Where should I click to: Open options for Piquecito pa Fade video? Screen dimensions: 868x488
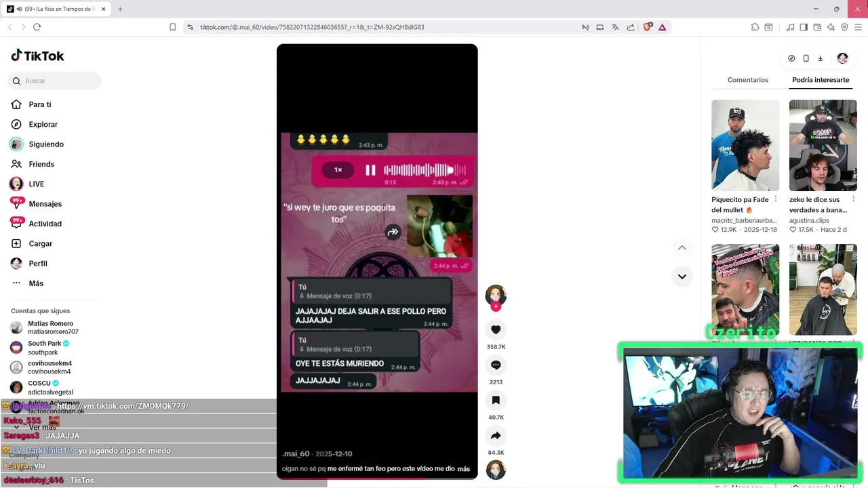pos(776,199)
